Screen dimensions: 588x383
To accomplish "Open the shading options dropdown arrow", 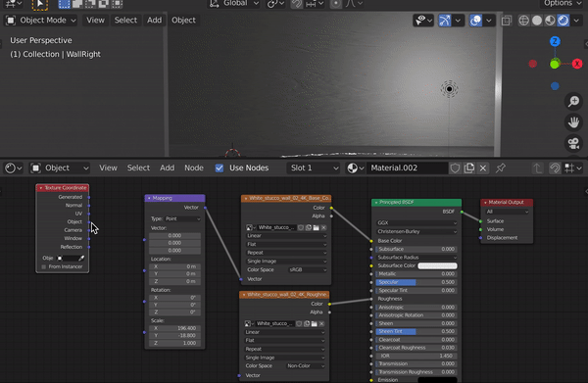I will [576, 21].
